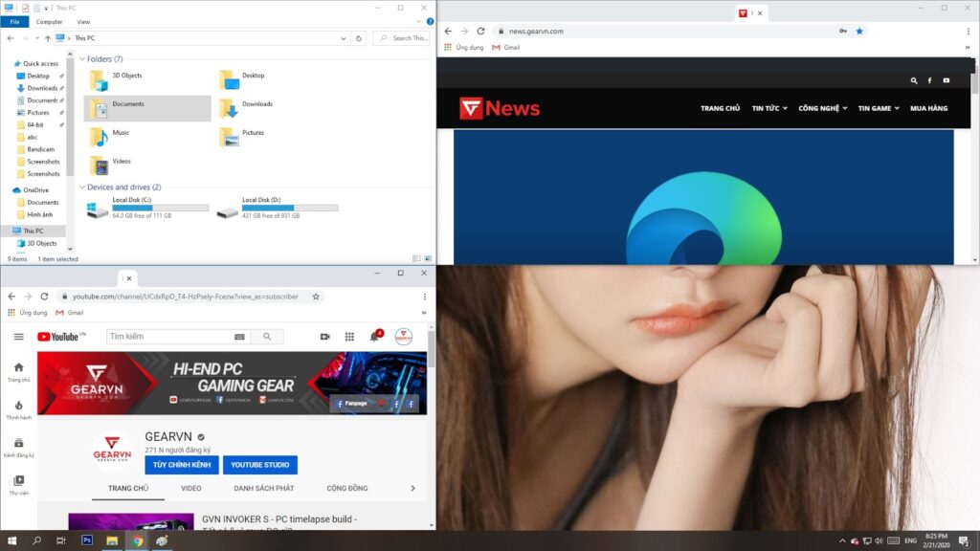Reload the news.gearvn.com page

tap(480, 32)
